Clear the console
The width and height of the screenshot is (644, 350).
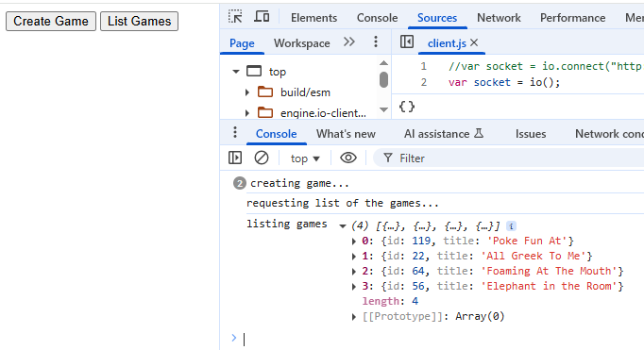tap(262, 158)
